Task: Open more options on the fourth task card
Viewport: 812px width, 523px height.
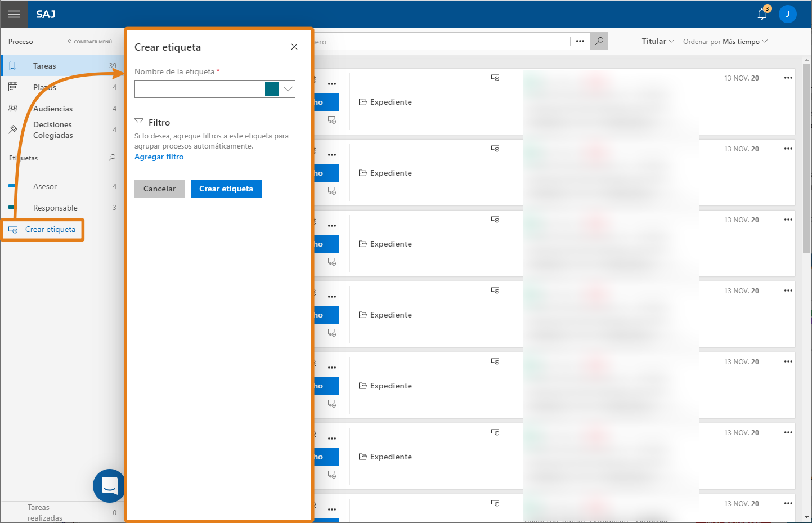Action: (788, 290)
